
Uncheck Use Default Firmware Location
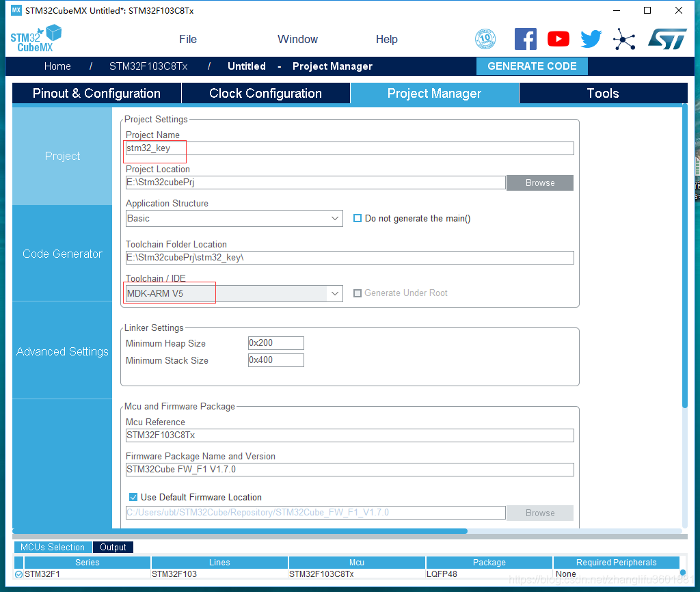pos(133,497)
